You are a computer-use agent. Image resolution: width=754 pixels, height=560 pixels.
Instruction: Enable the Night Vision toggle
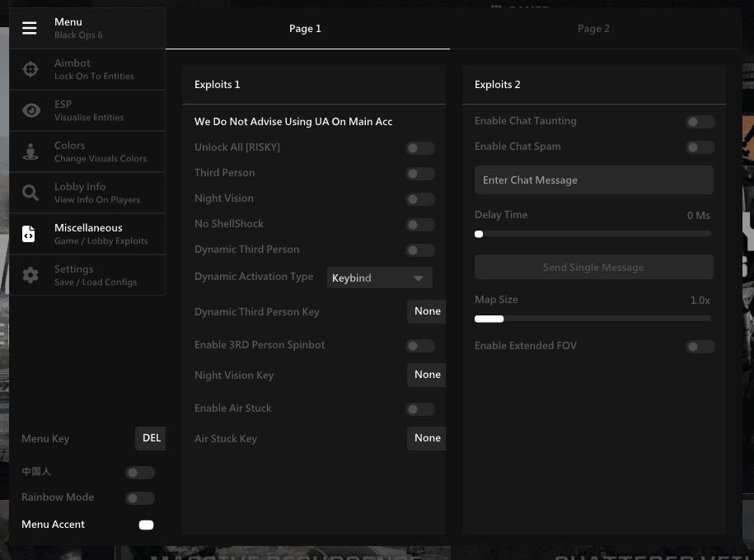pyautogui.click(x=419, y=199)
